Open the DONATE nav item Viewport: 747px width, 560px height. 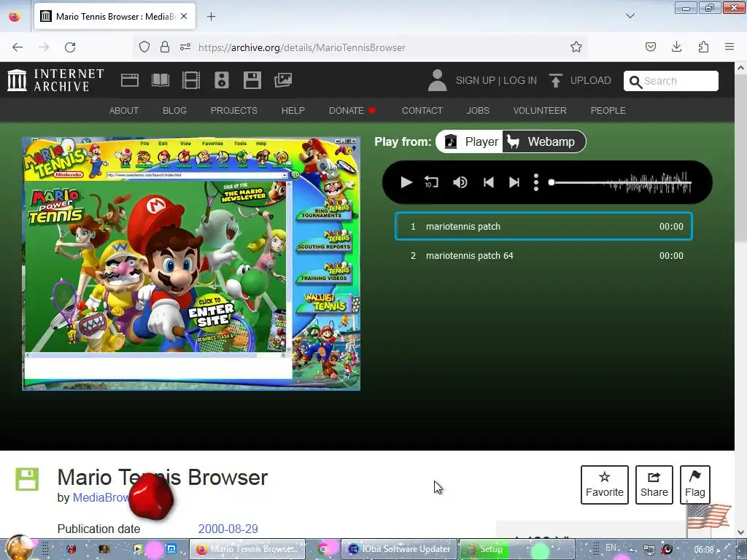pyautogui.click(x=352, y=111)
